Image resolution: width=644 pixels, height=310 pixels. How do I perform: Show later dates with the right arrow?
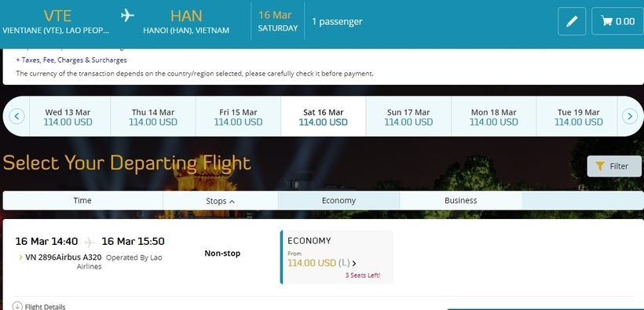(x=630, y=117)
